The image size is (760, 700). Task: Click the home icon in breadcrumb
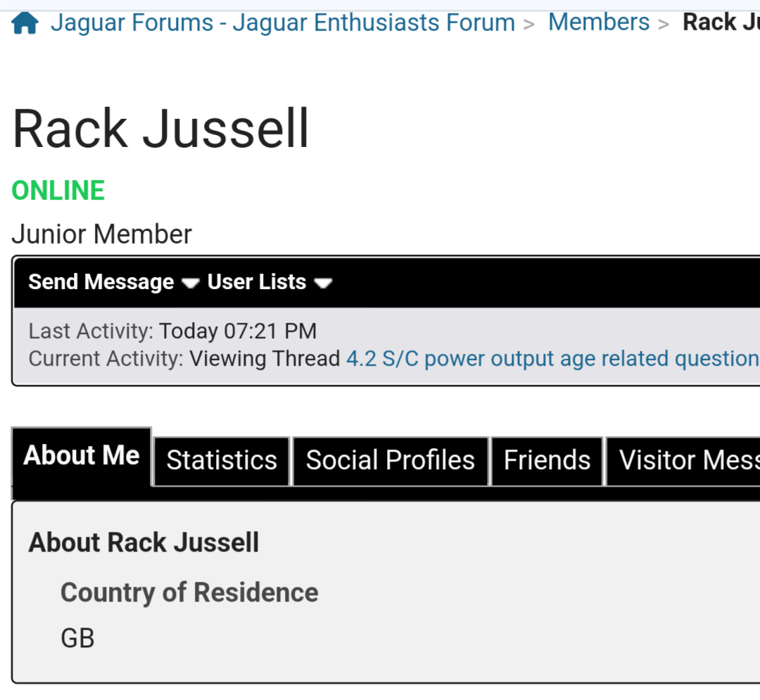click(25, 23)
